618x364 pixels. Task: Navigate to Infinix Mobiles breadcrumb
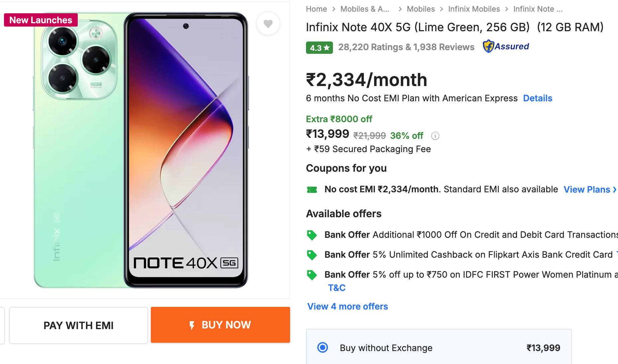(474, 9)
